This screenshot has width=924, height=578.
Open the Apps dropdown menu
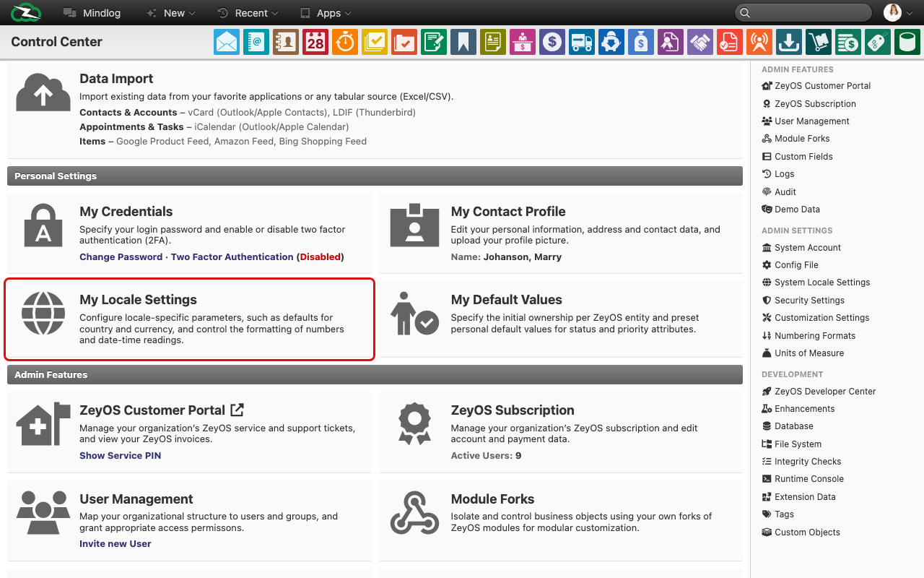(x=326, y=13)
